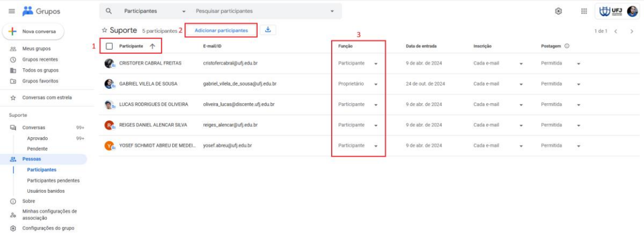This screenshot has height=240, width=644.
Task: Click name GABRIEL VILELA DE SOUSA
Action: pyautogui.click(x=148, y=84)
